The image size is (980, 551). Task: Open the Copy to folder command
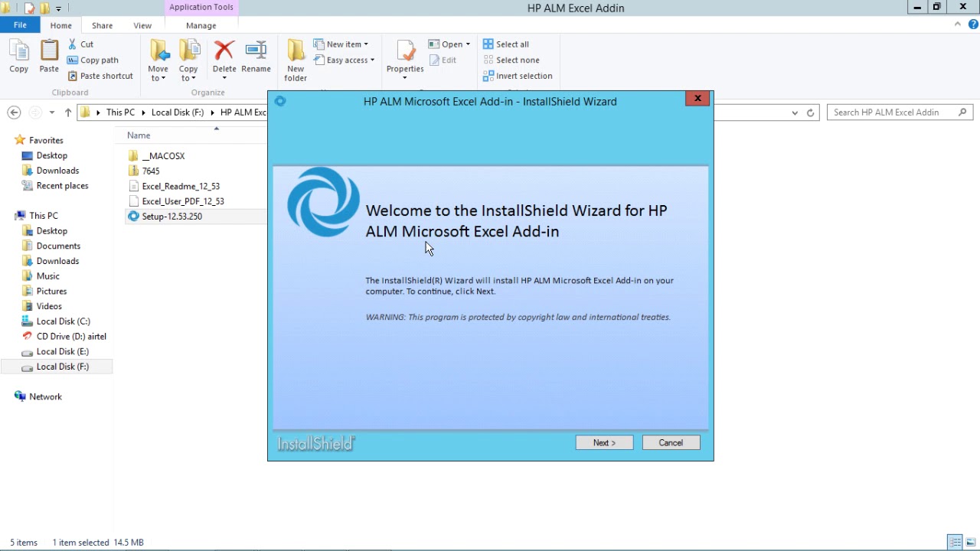coord(188,60)
